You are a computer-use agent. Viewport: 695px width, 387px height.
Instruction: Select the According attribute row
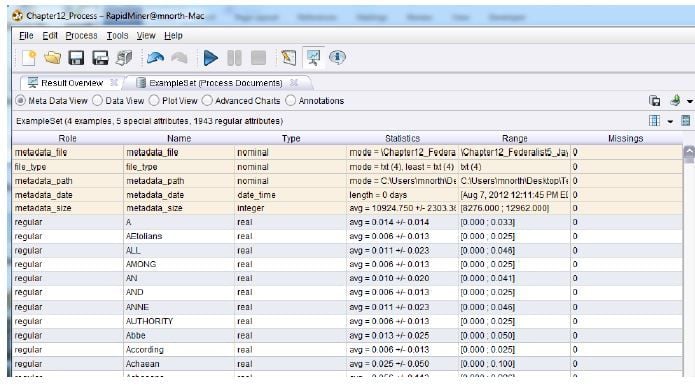[348, 350]
